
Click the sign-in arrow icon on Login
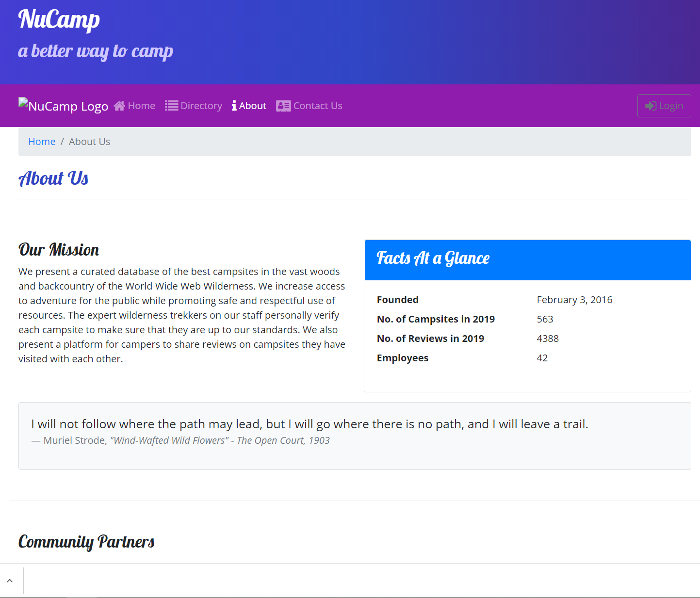click(651, 106)
